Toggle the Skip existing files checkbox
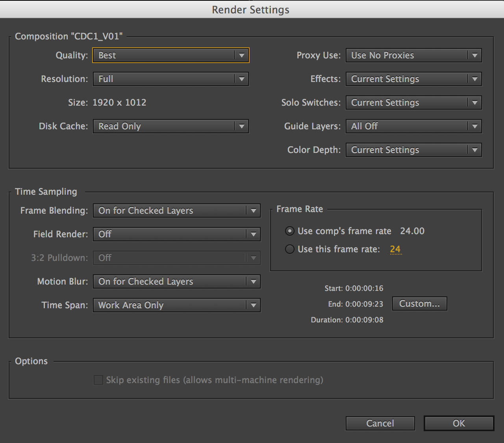The height and width of the screenshot is (443, 504). pyautogui.click(x=98, y=380)
